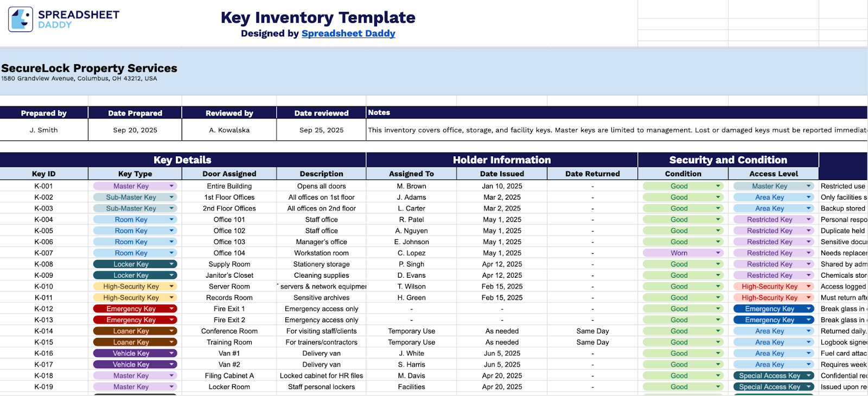Open the Spreadsheet Daddy hyperlink
This screenshot has height=396, width=868.
click(348, 33)
